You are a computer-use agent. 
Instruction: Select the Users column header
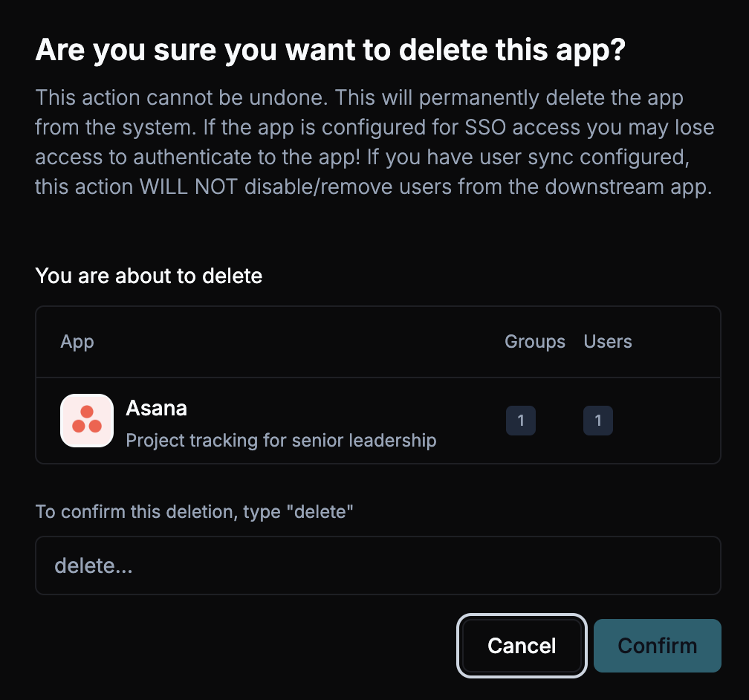tap(608, 342)
